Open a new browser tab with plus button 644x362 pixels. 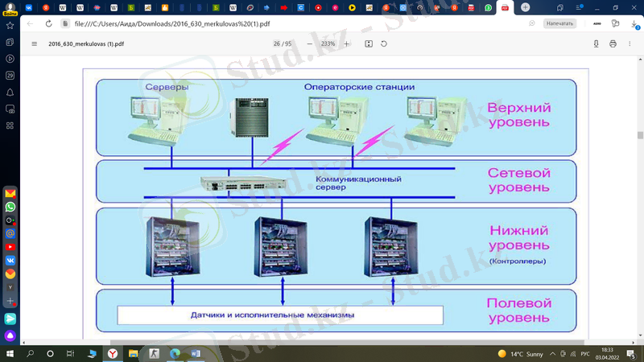(x=525, y=7)
